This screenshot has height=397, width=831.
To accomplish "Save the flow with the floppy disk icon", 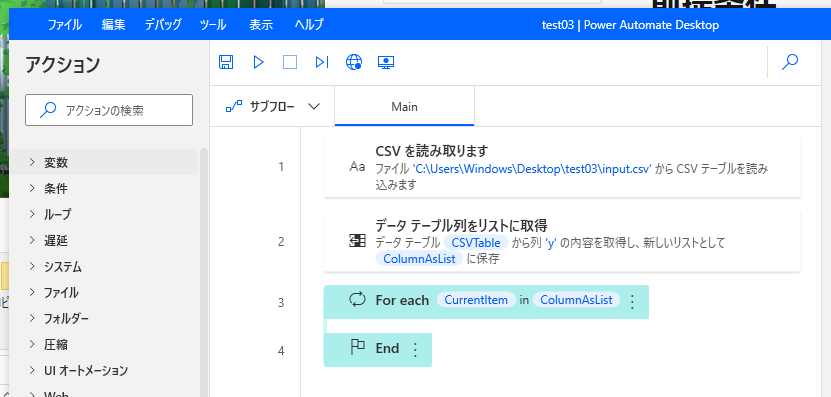I will point(226,62).
